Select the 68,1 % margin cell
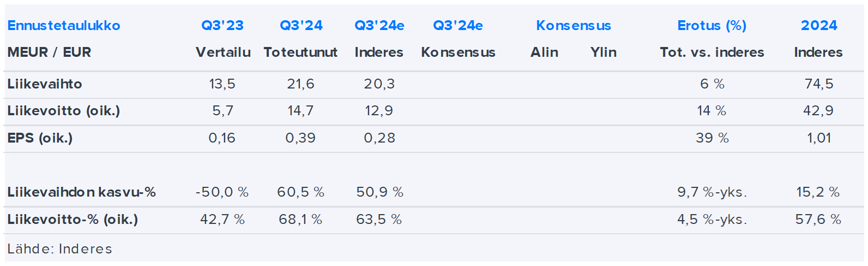This screenshot has width=868, height=266. 300,220
